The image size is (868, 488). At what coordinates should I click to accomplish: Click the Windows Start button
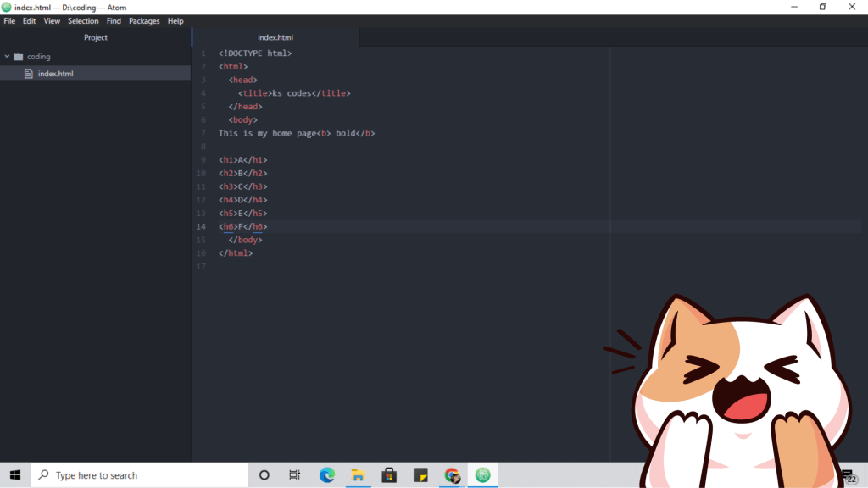pos(15,475)
